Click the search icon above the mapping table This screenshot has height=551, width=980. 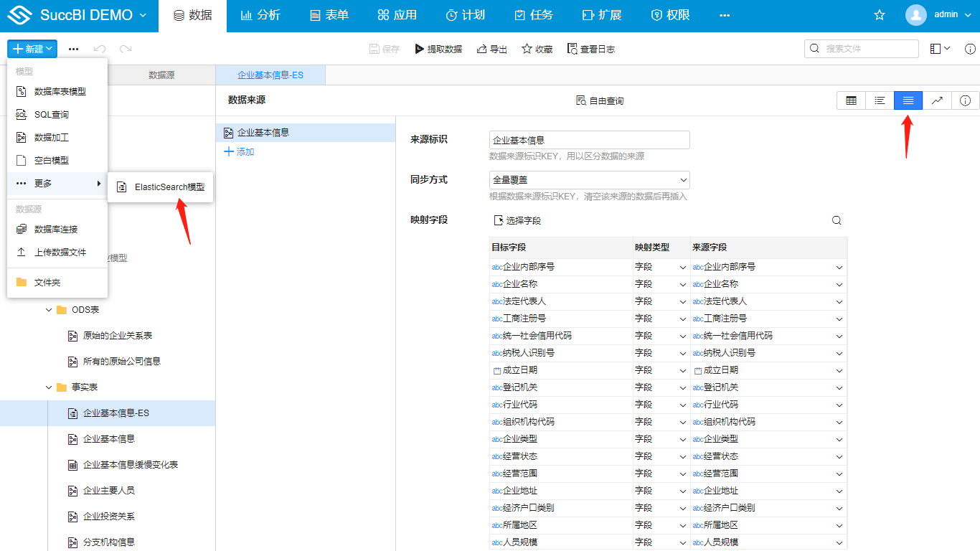pos(837,221)
